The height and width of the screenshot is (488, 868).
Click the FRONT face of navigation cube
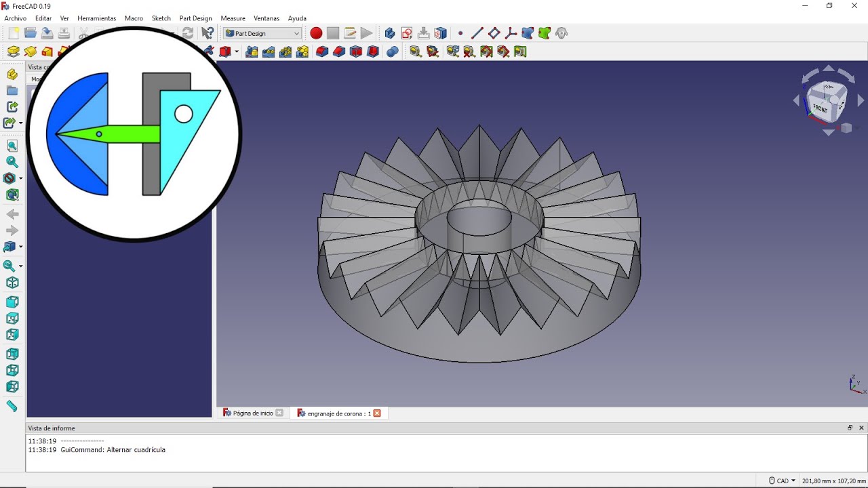click(821, 108)
